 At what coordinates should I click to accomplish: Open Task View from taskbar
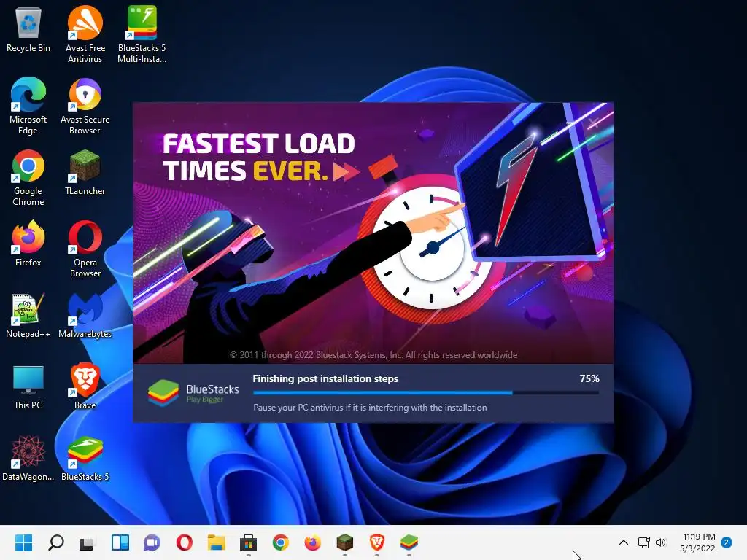88,542
